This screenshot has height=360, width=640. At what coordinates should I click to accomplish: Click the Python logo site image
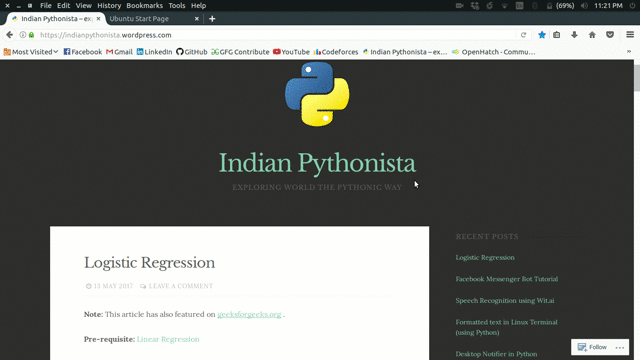tap(317, 94)
